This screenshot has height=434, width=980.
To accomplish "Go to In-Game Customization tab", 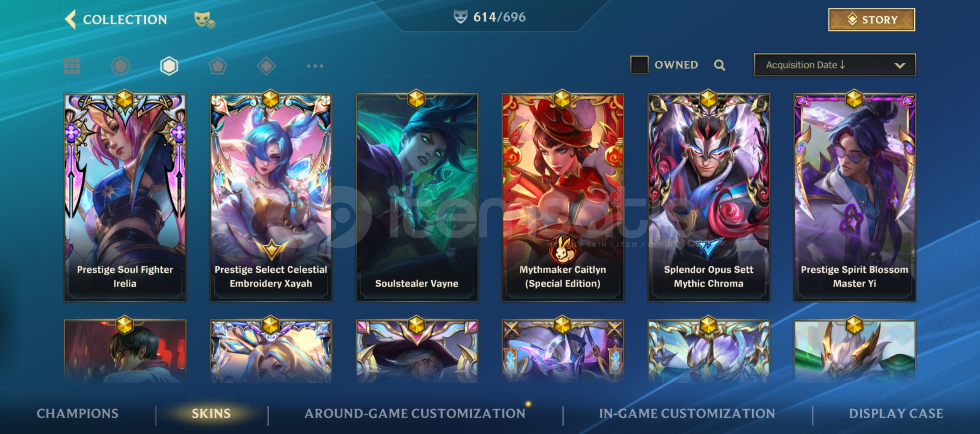I will 687,414.
